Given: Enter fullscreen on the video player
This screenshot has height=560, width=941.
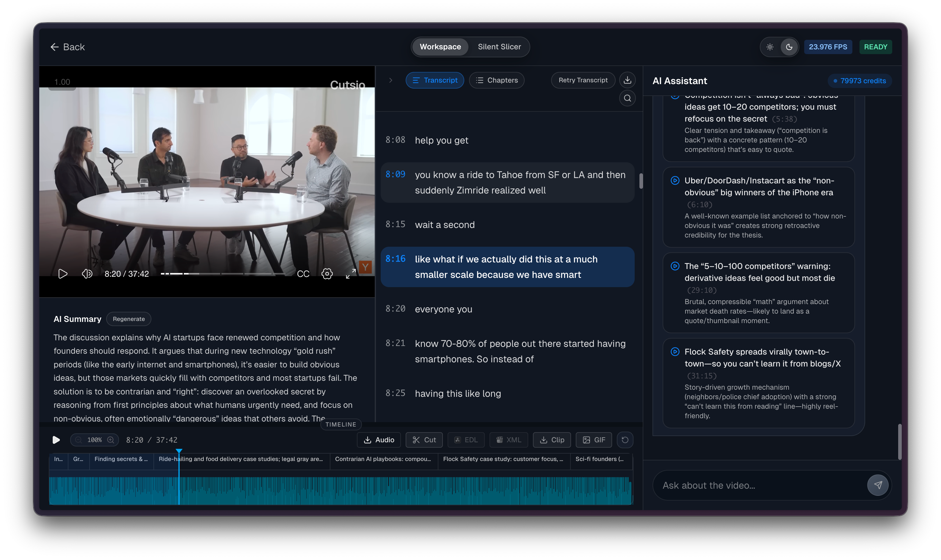Looking at the screenshot, I should pyautogui.click(x=351, y=273).
